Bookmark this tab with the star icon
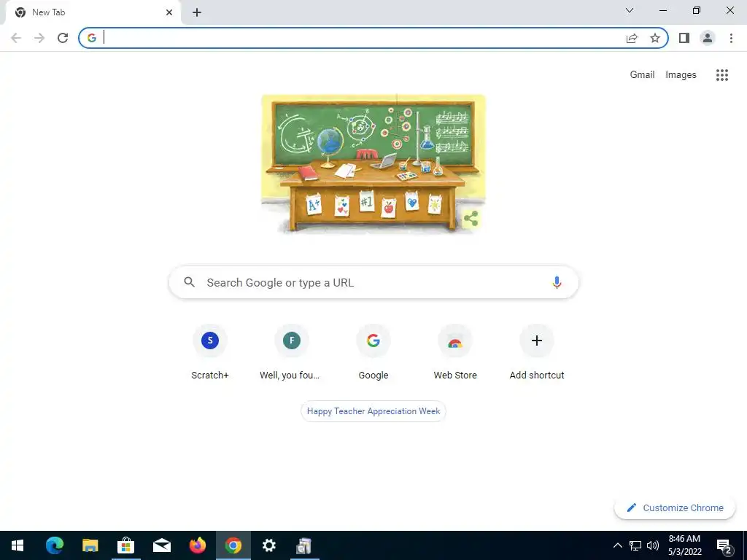This screenshot has width=747, height=560. (655, 38)
